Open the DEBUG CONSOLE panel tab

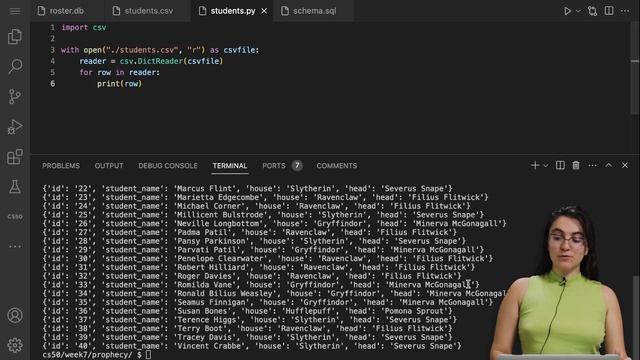[168, 166]
